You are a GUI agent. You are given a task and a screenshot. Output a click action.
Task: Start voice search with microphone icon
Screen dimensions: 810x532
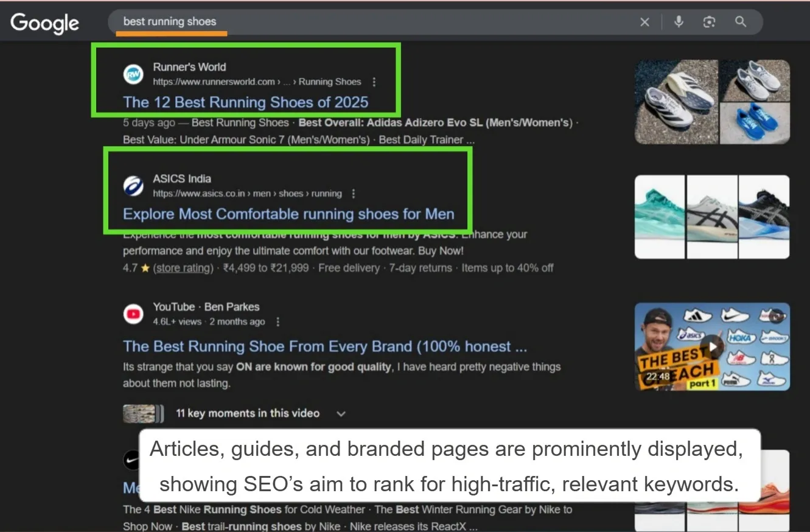679,22
